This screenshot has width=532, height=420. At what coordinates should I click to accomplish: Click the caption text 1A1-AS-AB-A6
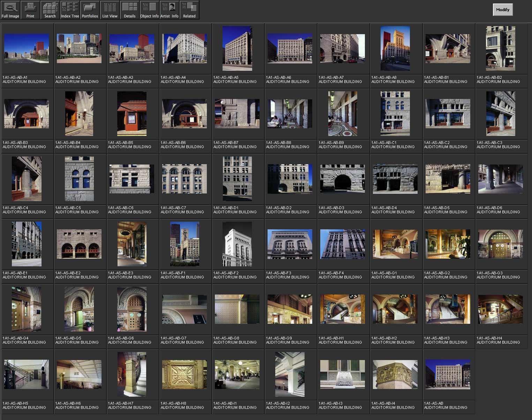(279, 77)
